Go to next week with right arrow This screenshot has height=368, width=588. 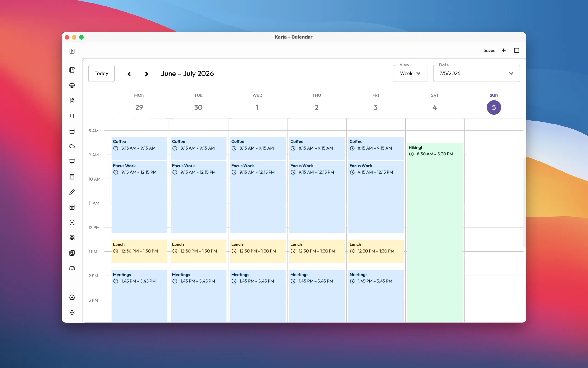click(146, 74)
